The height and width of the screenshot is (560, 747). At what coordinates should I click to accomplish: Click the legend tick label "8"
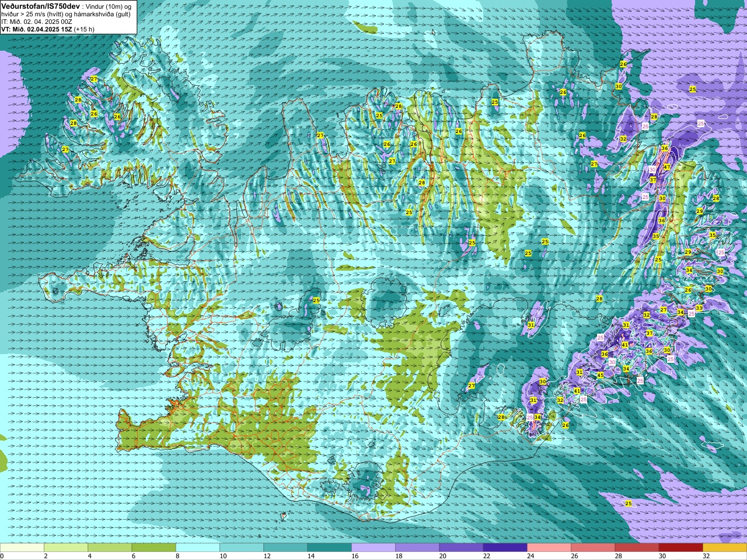[177, 556]
